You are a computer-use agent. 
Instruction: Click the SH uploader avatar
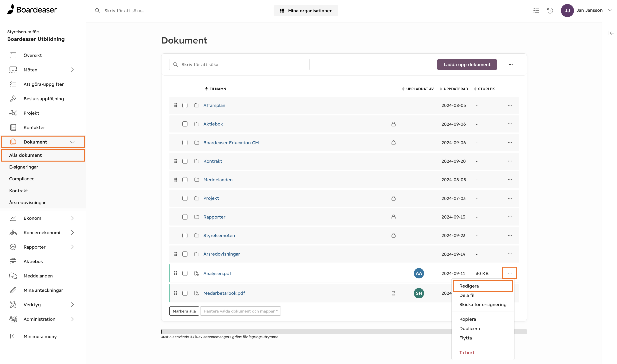pyautogui.click(x=419, y=293)
